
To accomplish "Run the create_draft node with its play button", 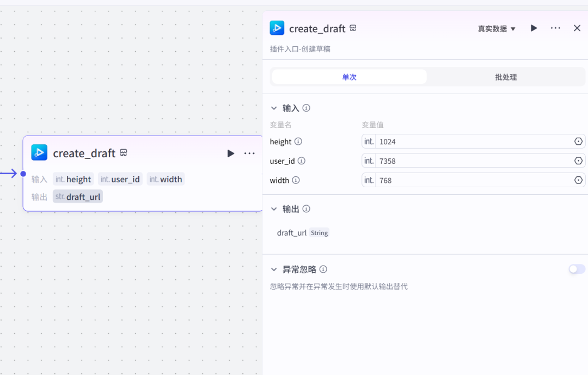I will pyautogui.click(x=230, y=153).
